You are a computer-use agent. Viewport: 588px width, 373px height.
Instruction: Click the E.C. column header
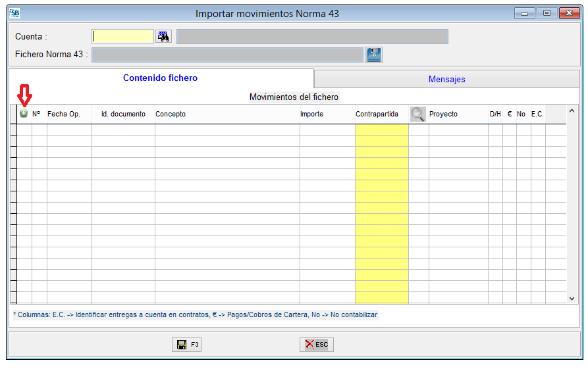click(537, 114)
